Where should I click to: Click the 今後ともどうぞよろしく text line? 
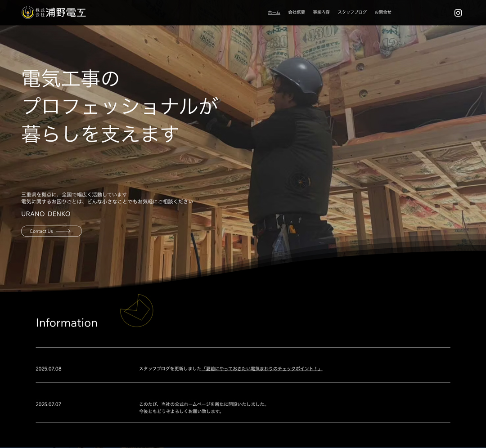(180, 412)
